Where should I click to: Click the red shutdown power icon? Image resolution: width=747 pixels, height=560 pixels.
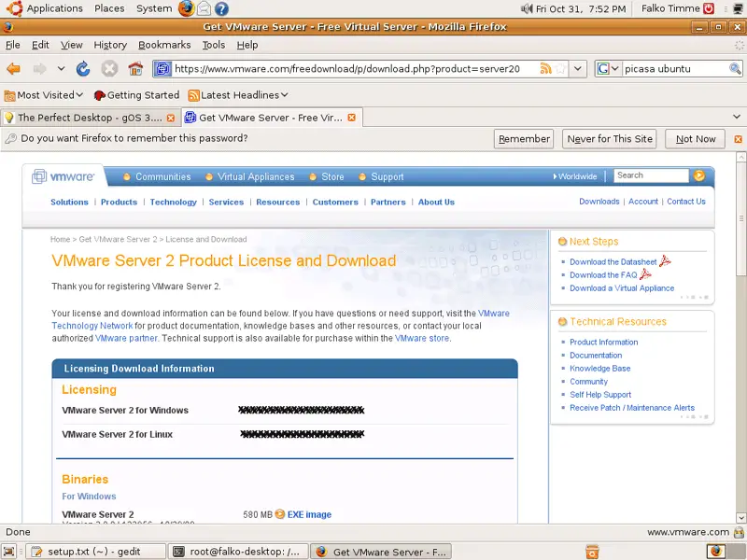[709, 8]
